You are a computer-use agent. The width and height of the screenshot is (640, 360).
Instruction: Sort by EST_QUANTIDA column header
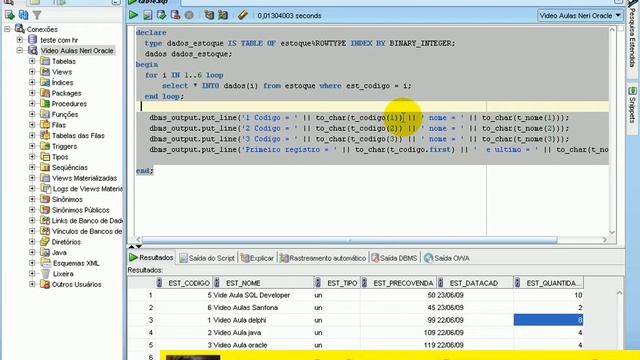[x=549, y=283]
